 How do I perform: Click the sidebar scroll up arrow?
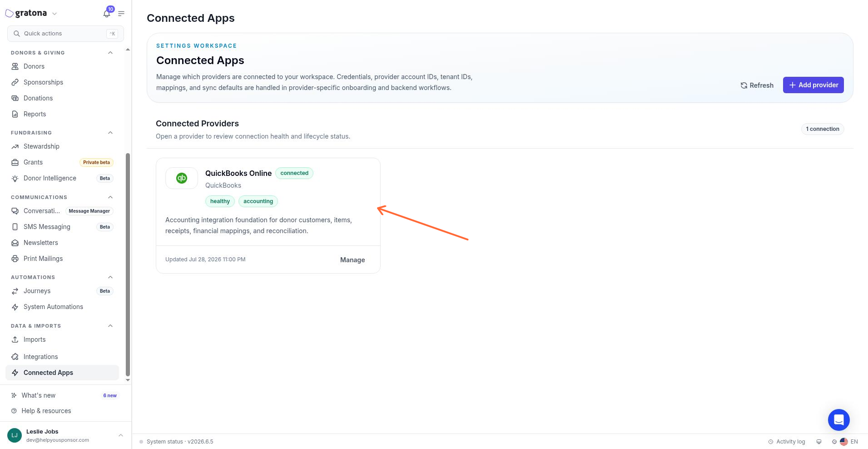coord(128,50)
